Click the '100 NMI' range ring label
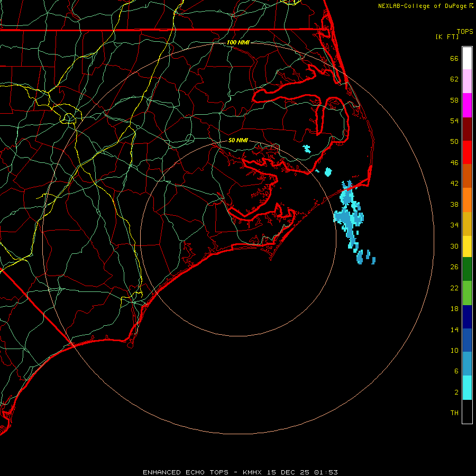 point(238,42)
